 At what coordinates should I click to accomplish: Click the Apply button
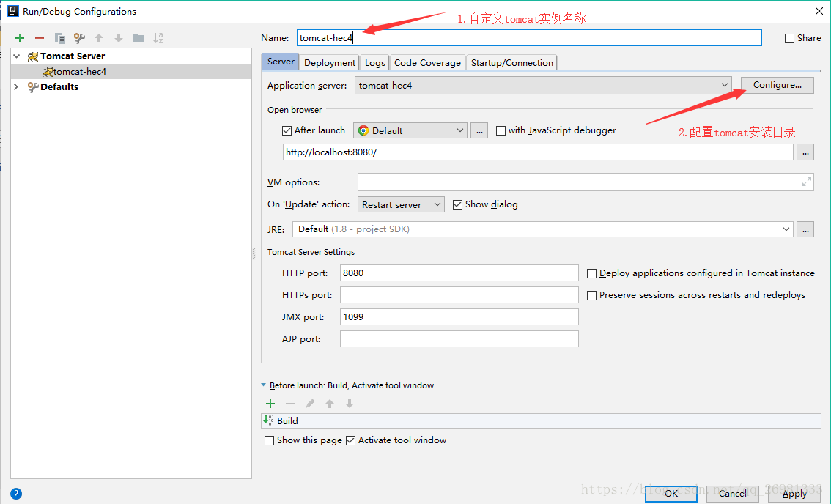[794, 494]
